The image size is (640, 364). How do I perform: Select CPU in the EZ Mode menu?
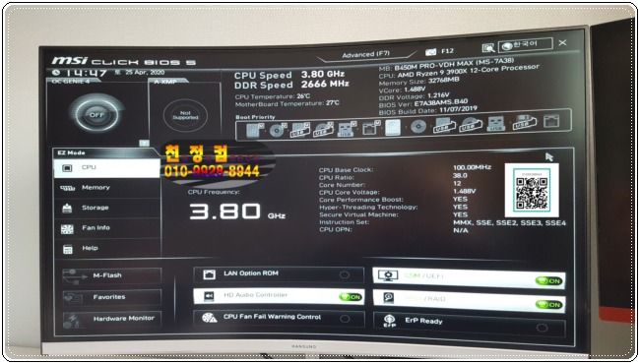coord(107,168)
